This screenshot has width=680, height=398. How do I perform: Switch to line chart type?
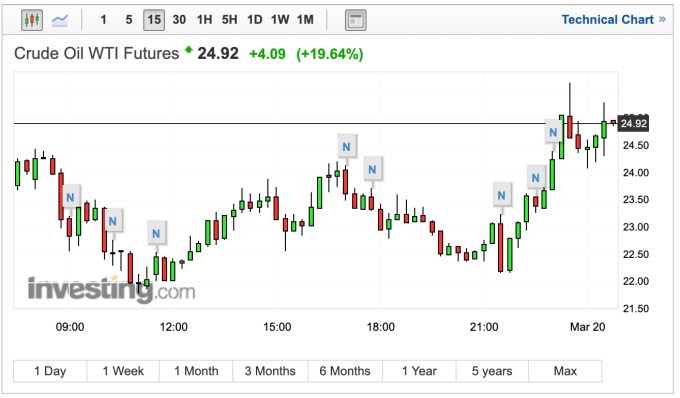(60, 20)
